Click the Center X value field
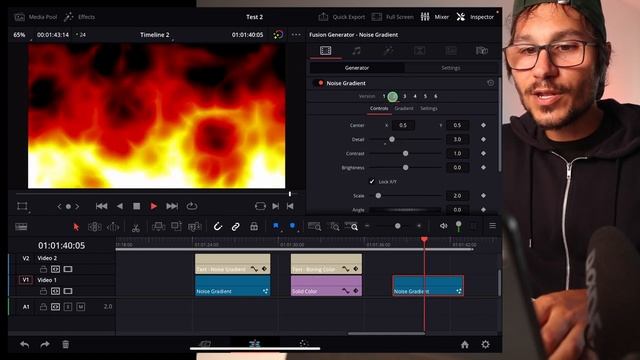The height and width of the screenshot is (360, 640). 403,125
